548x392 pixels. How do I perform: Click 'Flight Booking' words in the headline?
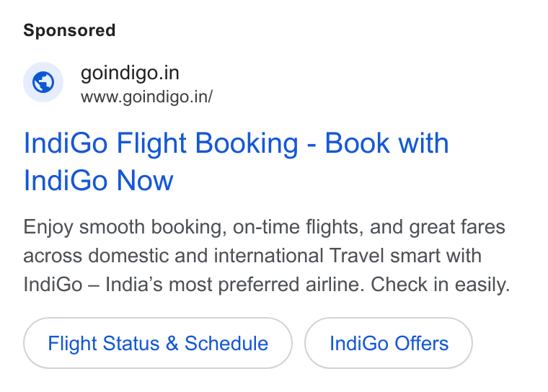[207, 143]
